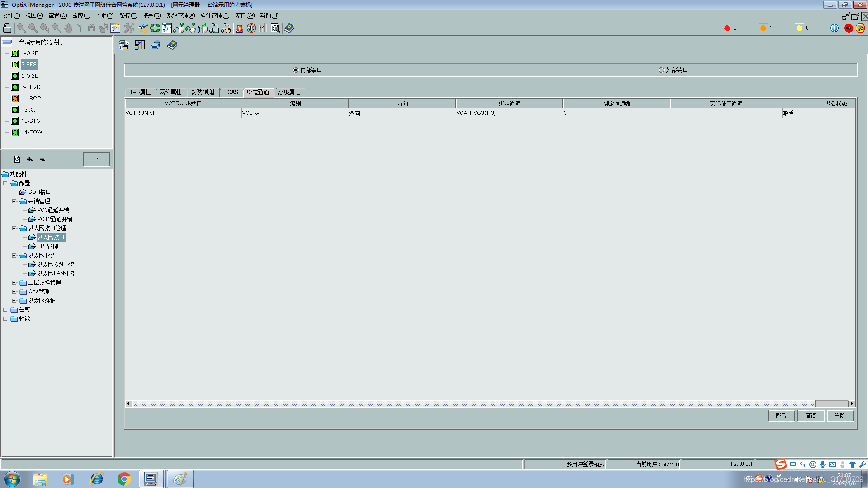
Task: Switch to the 封装映射 tab
Action: [203, 92]
